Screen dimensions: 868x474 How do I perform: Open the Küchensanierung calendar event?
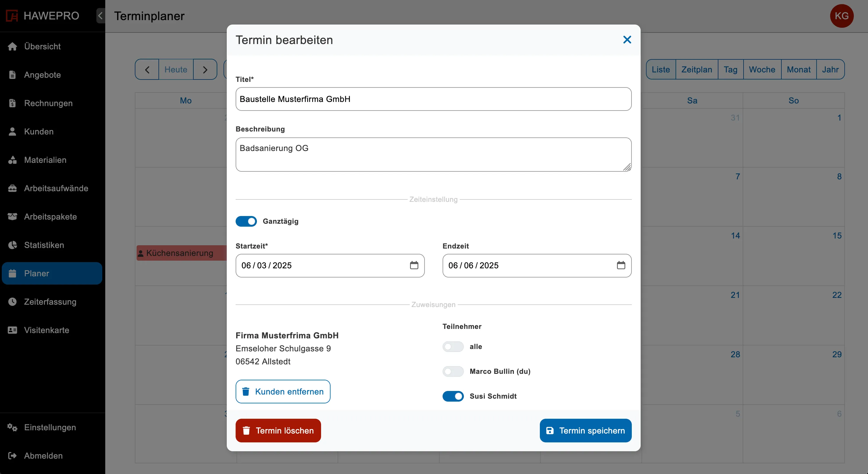tap(182, 253)
